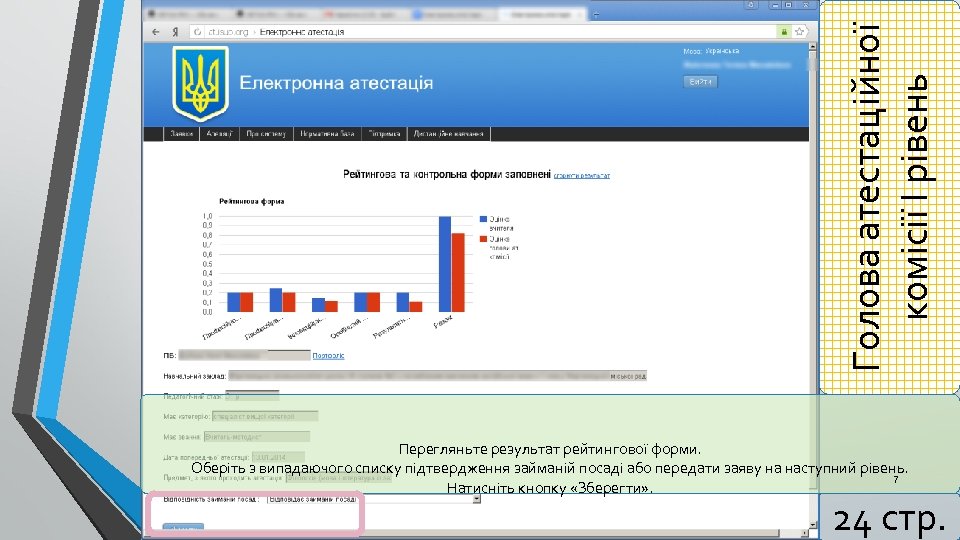Open the Відповідність займаній посаді dropdown

pyautogui.click(x=374, y=499)
